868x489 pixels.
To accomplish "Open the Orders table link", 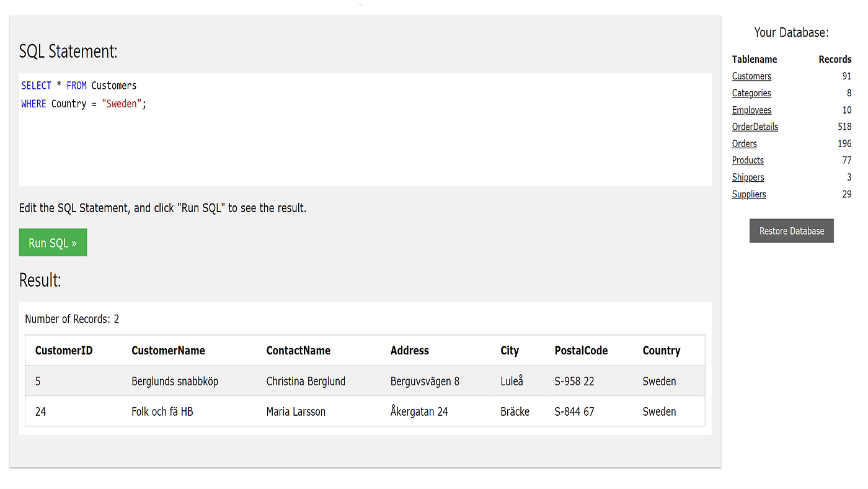I will pyautogui.click(x=744, y=143).
